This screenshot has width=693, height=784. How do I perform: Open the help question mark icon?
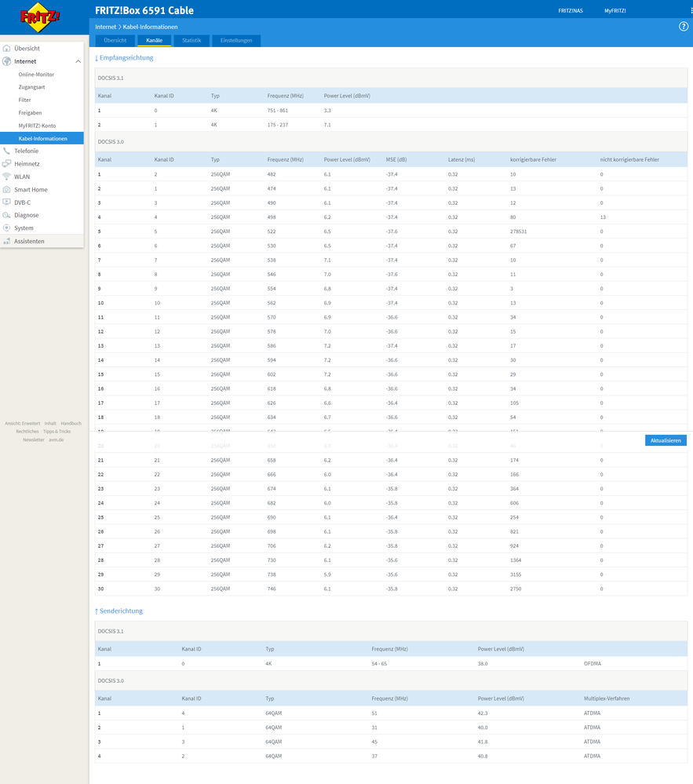(683, 27)
